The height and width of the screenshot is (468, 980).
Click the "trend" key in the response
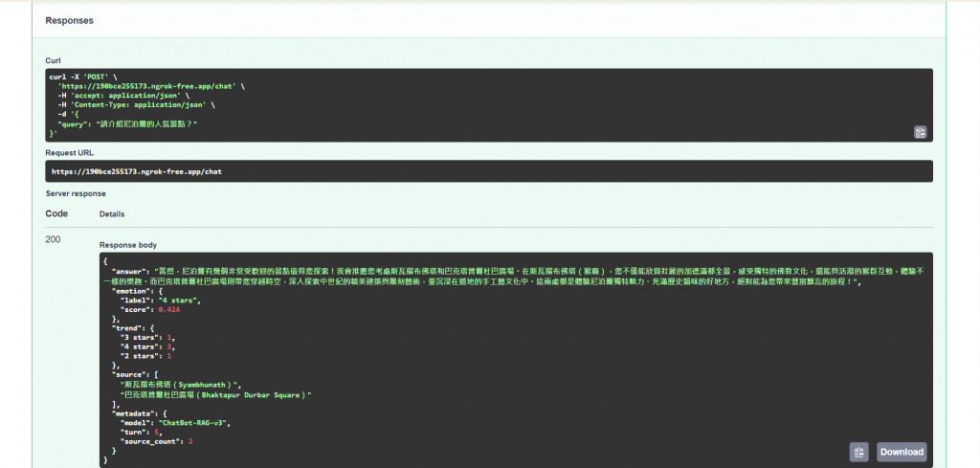click(127, 327)
